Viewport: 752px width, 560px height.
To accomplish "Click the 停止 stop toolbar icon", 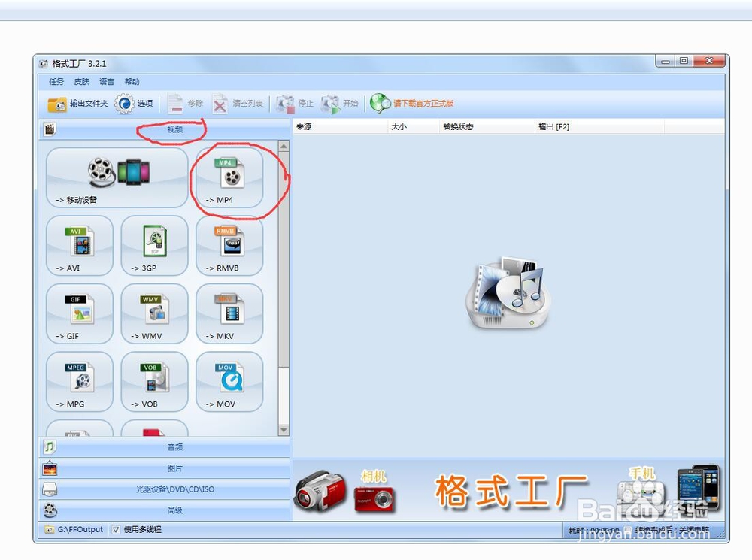I will click(285, 104).
